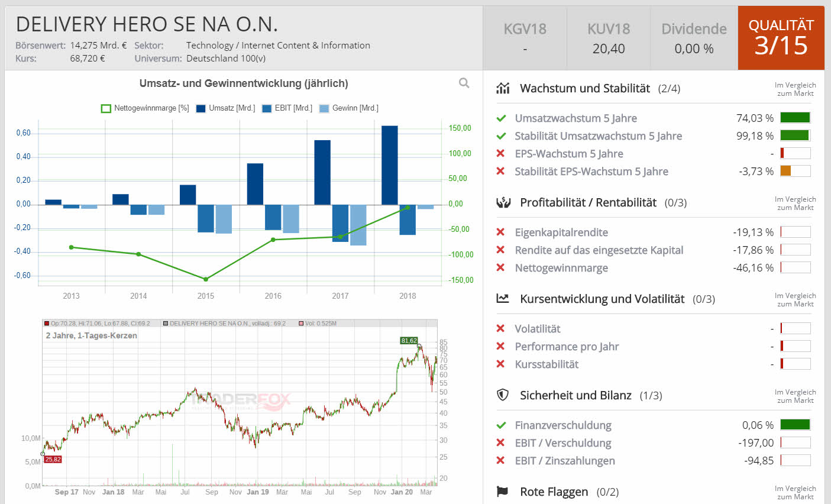Click the KGV18 metric tile
This screenshot has width=831, height=504.
(525, 38)
